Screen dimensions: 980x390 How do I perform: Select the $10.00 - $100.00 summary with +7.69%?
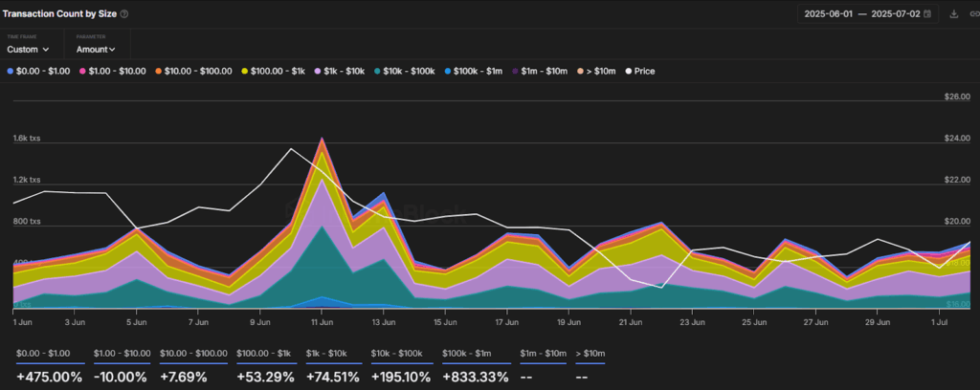193,366
